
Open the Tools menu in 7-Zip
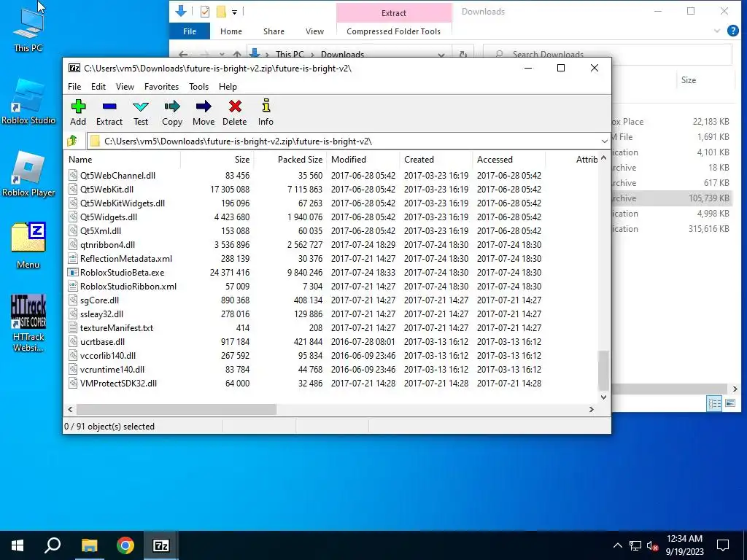tap(198, 87)
